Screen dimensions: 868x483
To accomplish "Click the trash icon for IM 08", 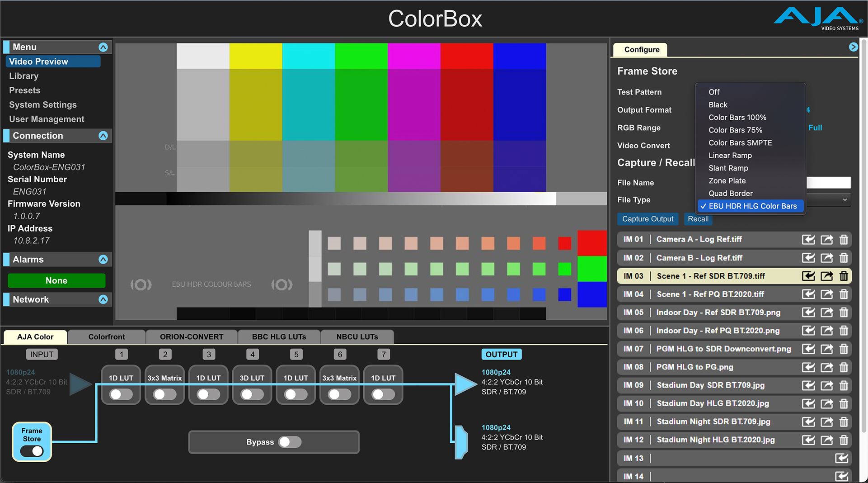I will pyautogui.click(x=844, y=367).
